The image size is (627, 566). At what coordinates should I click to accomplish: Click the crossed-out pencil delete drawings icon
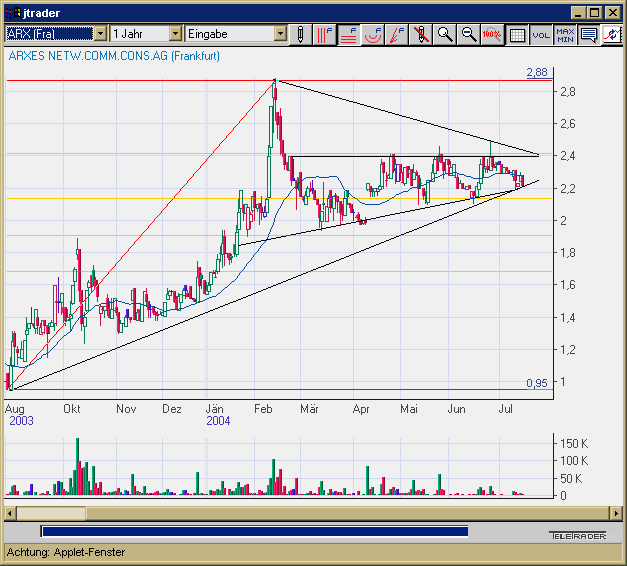tap(420, 34)
